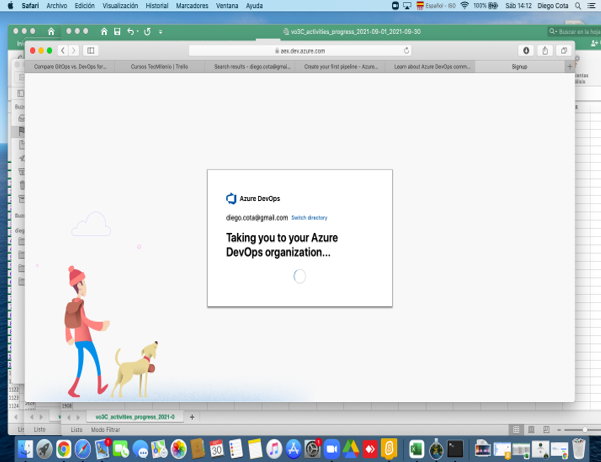Image resolution: width=601 pixels, height=462 pixels.
Task: Open Notes from the Dock
Action: coord(255,449)
